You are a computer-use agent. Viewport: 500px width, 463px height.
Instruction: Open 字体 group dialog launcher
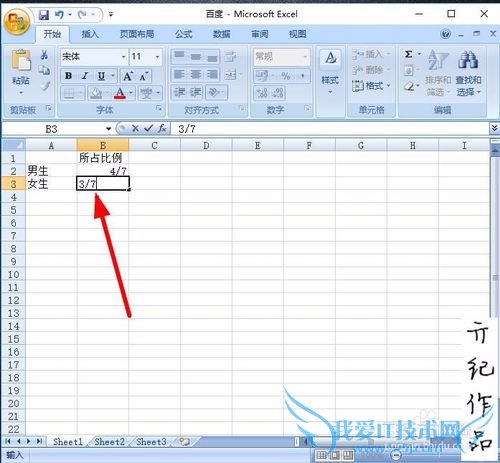point(159,108)
